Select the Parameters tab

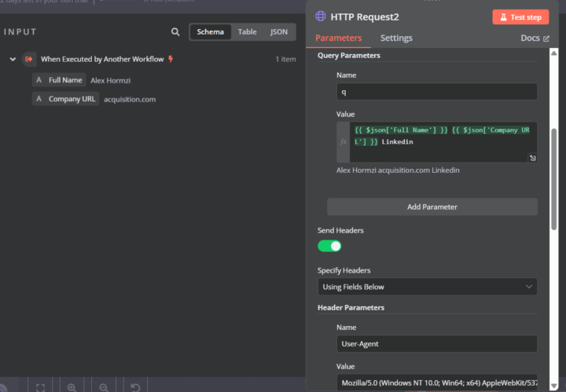338,38
